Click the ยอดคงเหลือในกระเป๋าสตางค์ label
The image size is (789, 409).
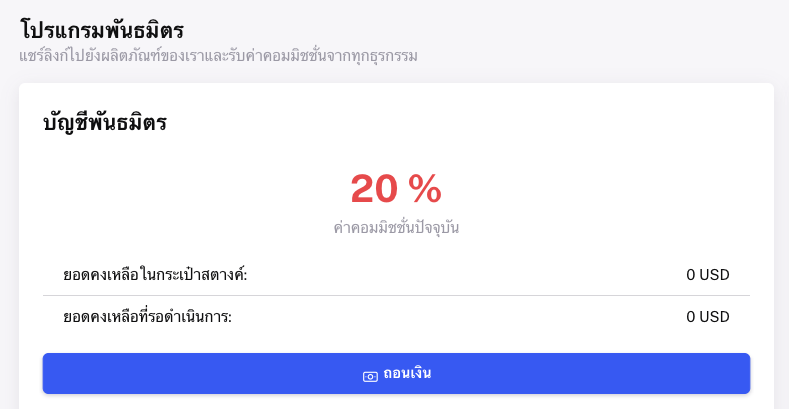tap(155, 275)
